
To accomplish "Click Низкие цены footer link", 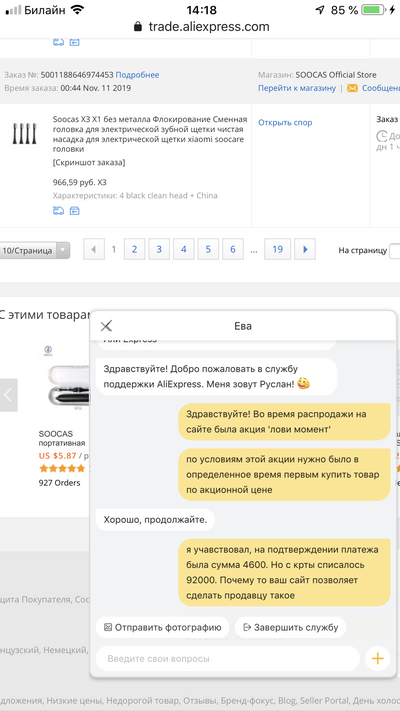I will click(74, 700).
